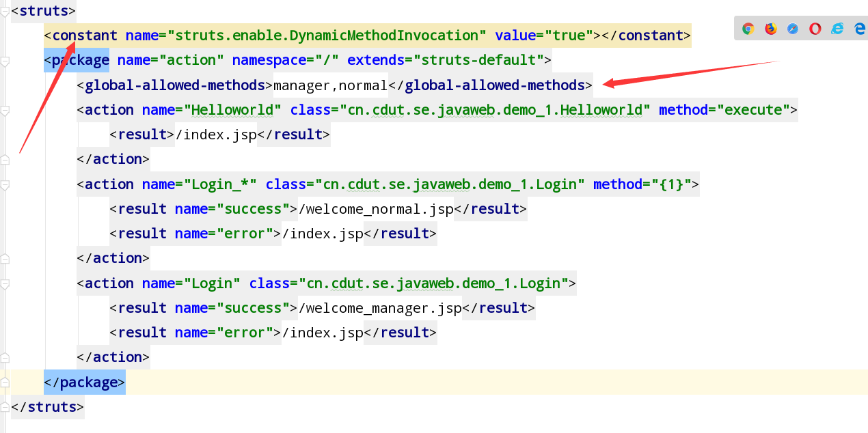Viewport: 868px width, 433px height.
Task: Click fold end marker at closing package tag
Action: pos(5,382)
